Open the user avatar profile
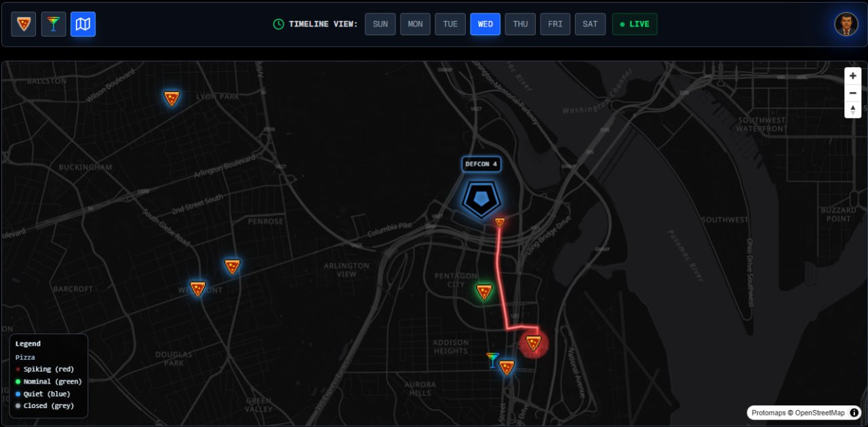The width and height of the screenshot is (868, 427). tap(846, 24)
